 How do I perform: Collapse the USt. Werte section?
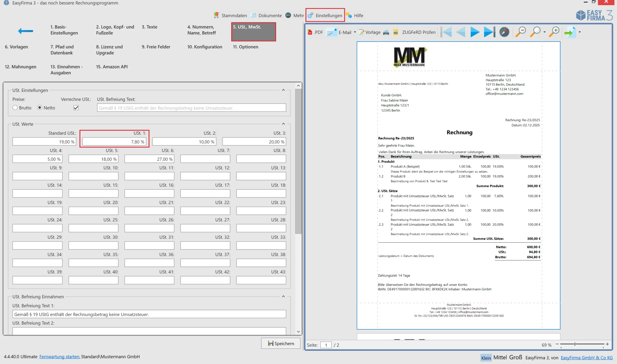[283, 124]
